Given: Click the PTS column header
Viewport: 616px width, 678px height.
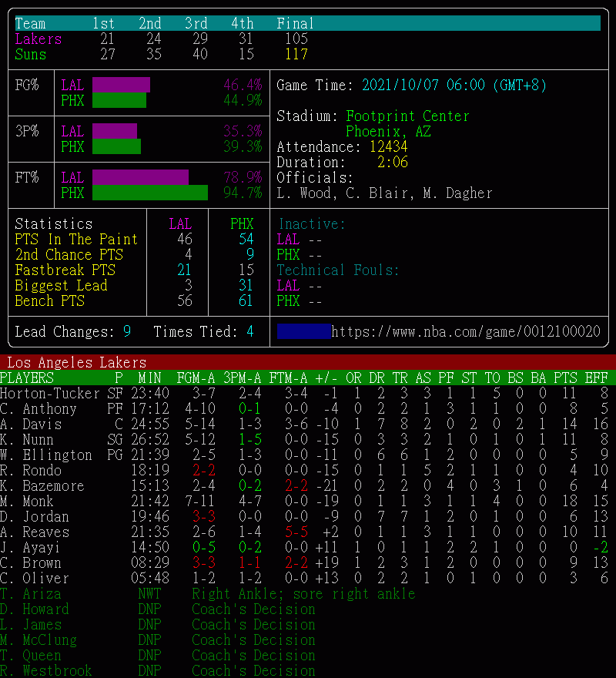Looking at the screenshot, I should 565,378.
